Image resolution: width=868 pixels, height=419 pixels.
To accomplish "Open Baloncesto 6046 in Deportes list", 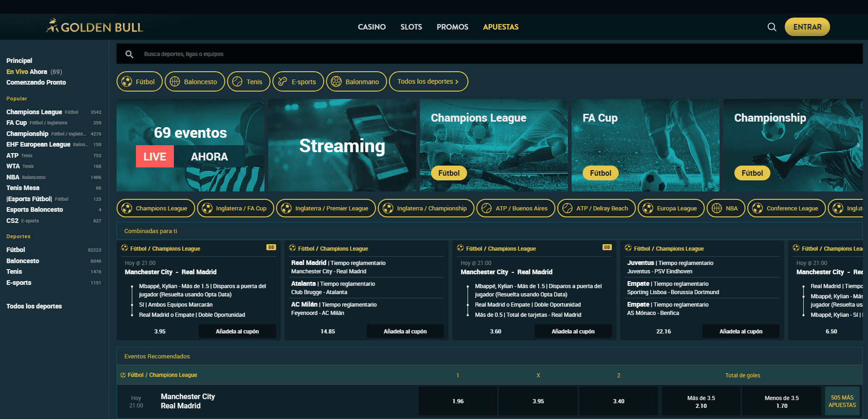I will (54, 261).
